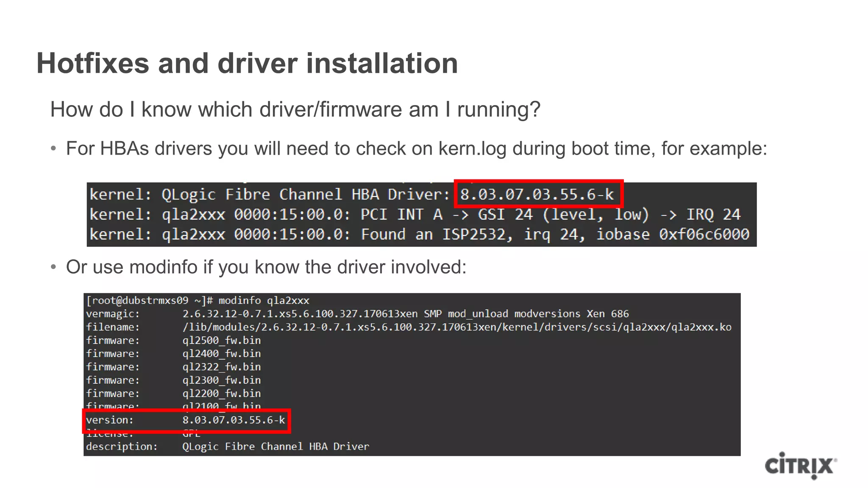Viewport: 868px width, 488px height.
Task: Click the firmware entry ql2400_fw.bin
Action: coord(222,354)
